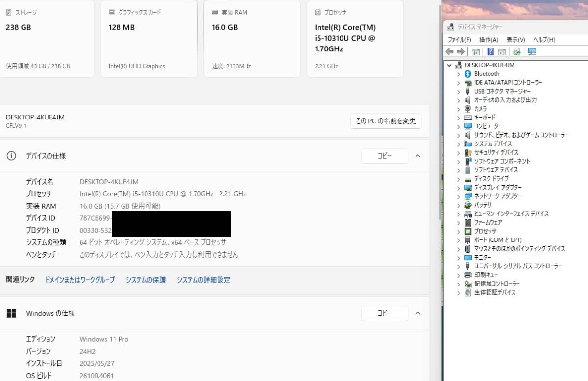Click the action pane toggle toolbar icon
588x381 pixels.
pos(502,52)
